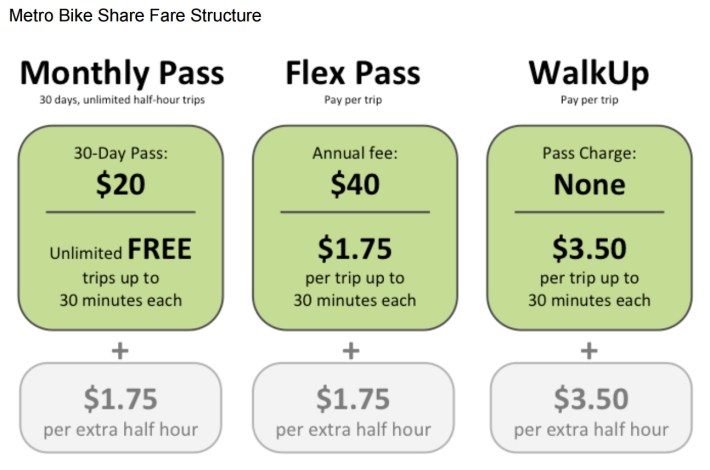Click the 'Pay per trip' subtitle under WalkUp
Screen dimensions: 710x470
tap(589, 100)
